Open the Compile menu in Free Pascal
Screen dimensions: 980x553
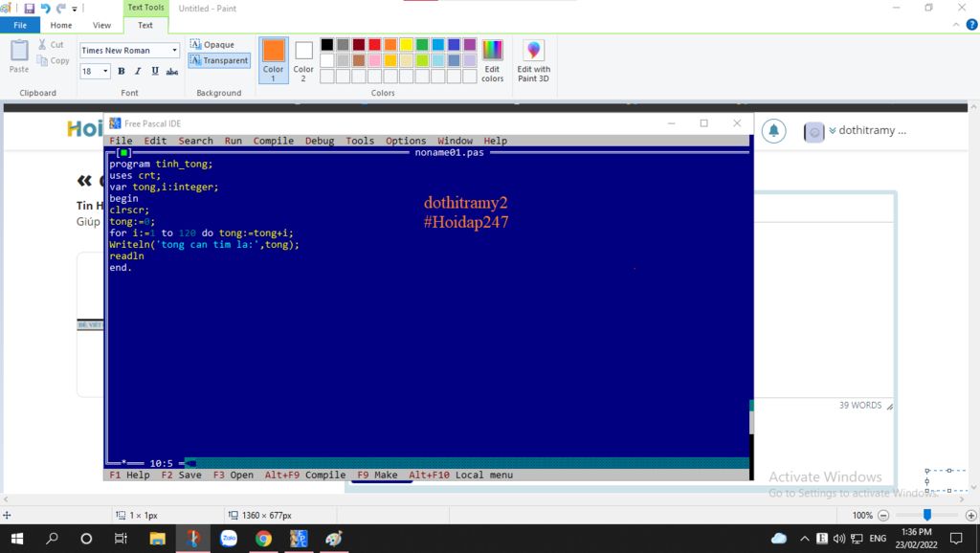tap(273, 141)
